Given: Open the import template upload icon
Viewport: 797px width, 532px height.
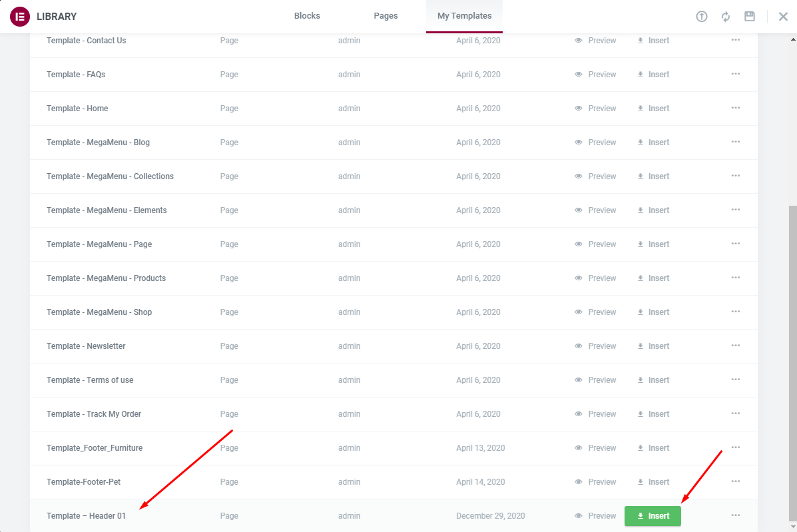Looking at the screenshot, I should tap(701, 16).
